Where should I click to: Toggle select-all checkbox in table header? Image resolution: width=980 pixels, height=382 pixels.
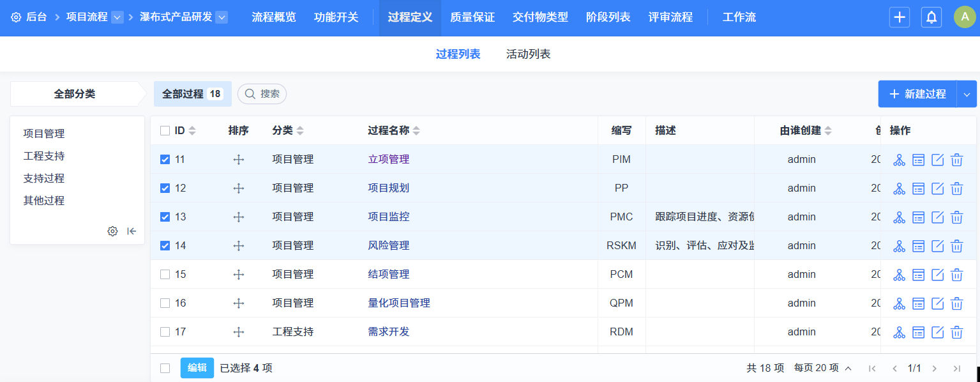click(x=165, y=131)
